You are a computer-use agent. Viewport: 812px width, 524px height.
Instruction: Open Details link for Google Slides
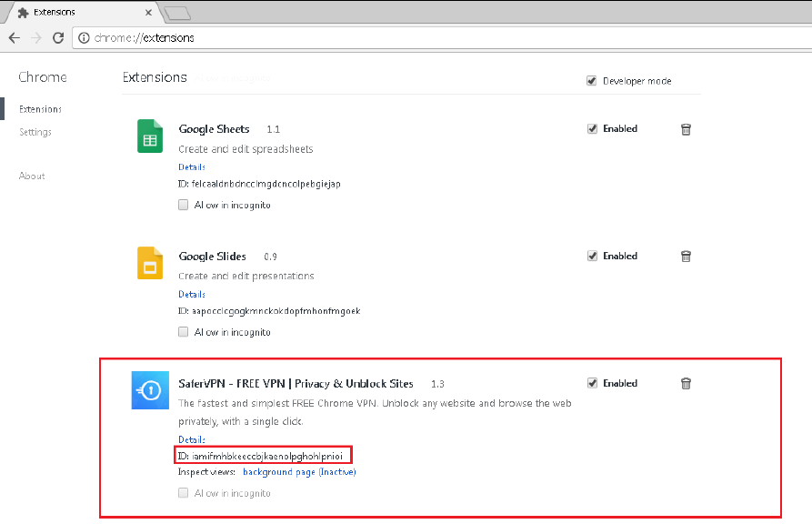click(192, 294)
